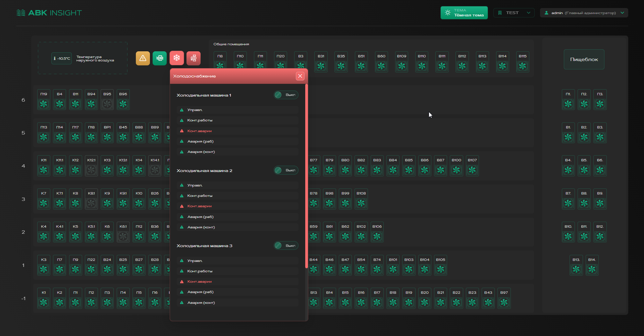Click fan unit B97 on floor -1
Viewport: 644px width, 336px height.
pos(504,298)
